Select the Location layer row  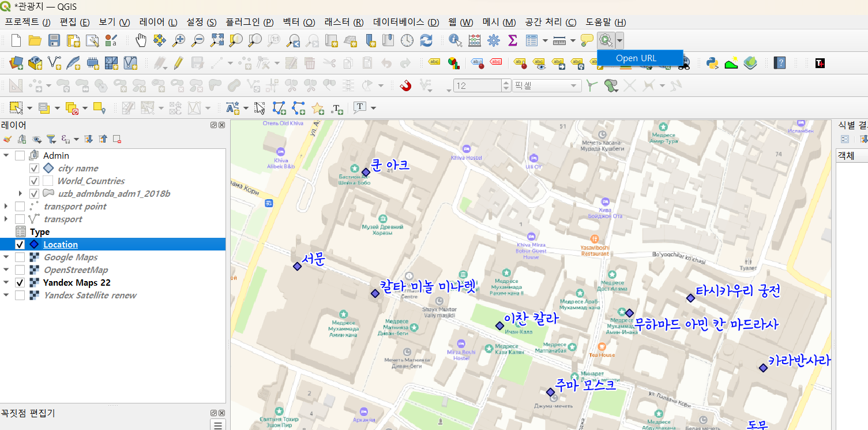pos(112,244)
